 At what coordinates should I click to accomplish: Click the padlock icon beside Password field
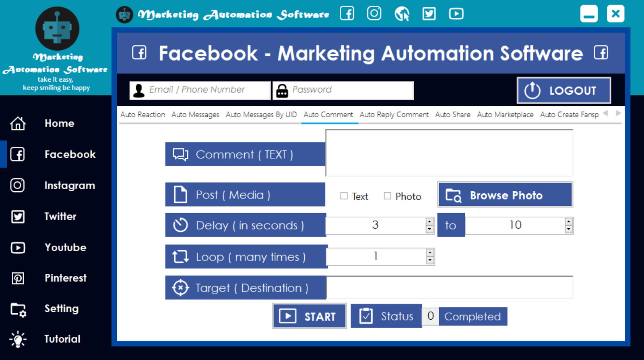(282, 91)
